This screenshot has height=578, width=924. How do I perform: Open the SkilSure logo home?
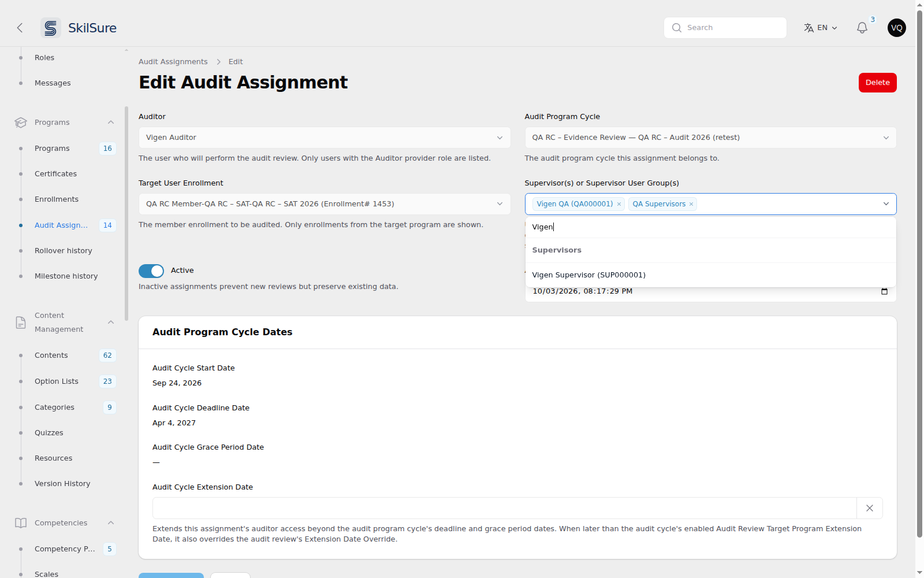coord(79,28)
